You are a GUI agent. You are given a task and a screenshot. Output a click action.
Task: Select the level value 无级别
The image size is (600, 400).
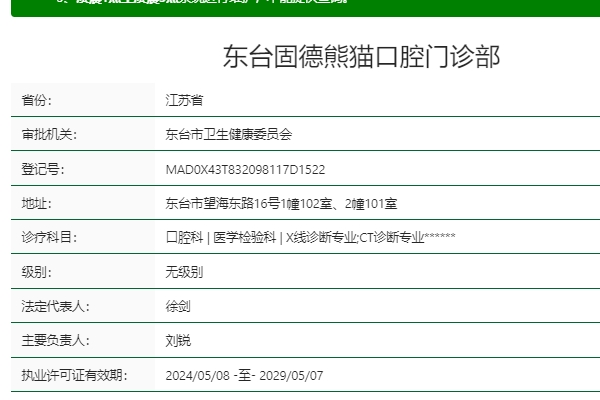click(184, 272)
